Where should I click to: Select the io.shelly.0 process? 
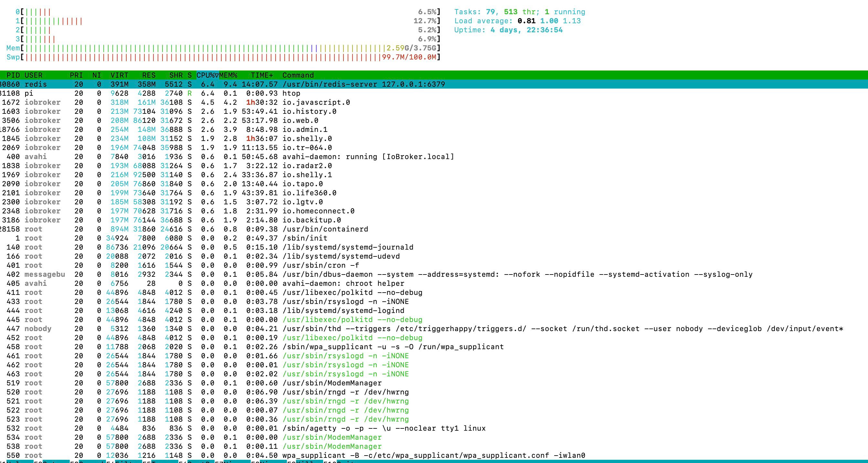pyautogui.click(x=307, y=139)
